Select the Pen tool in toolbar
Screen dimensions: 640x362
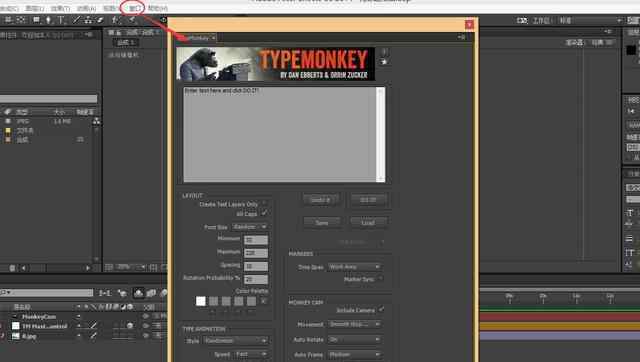[x=49, y=20]
